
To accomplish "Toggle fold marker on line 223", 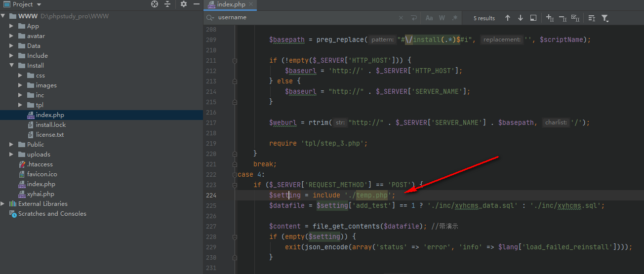I will pyautogui.click(x=235, y=185).
